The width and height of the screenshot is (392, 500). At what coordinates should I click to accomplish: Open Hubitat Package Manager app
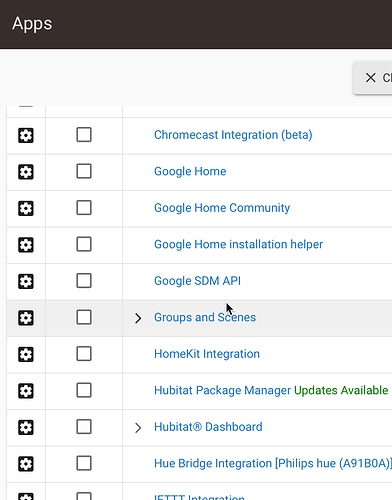[x=222, y=390]
